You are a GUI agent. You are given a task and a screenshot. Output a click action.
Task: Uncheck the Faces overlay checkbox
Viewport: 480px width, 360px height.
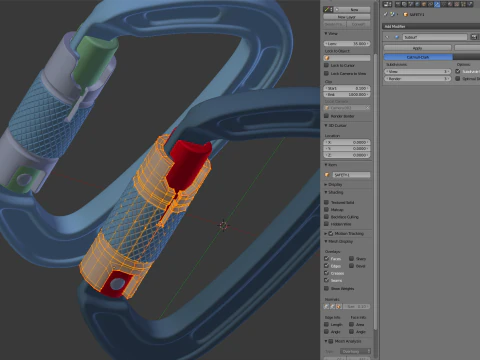tap(327, 258)
